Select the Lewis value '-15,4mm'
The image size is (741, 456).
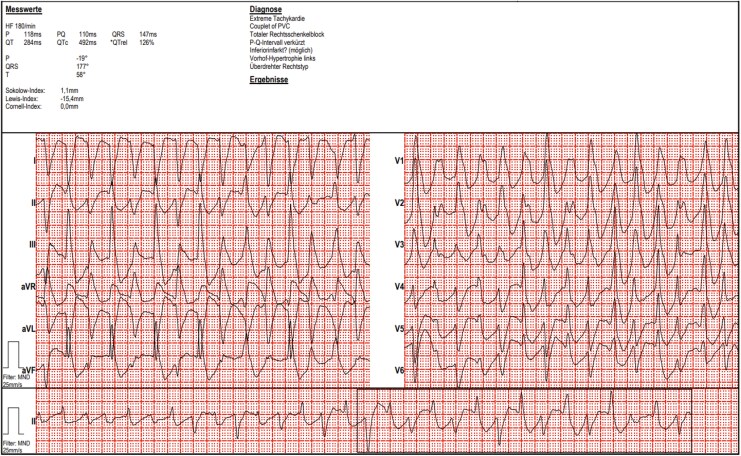click(72, 99)
